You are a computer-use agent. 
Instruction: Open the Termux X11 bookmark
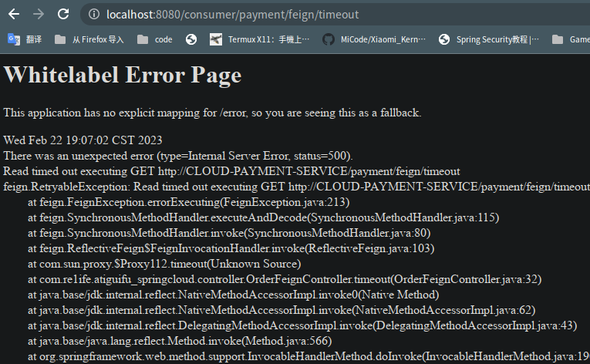[260, 39]
